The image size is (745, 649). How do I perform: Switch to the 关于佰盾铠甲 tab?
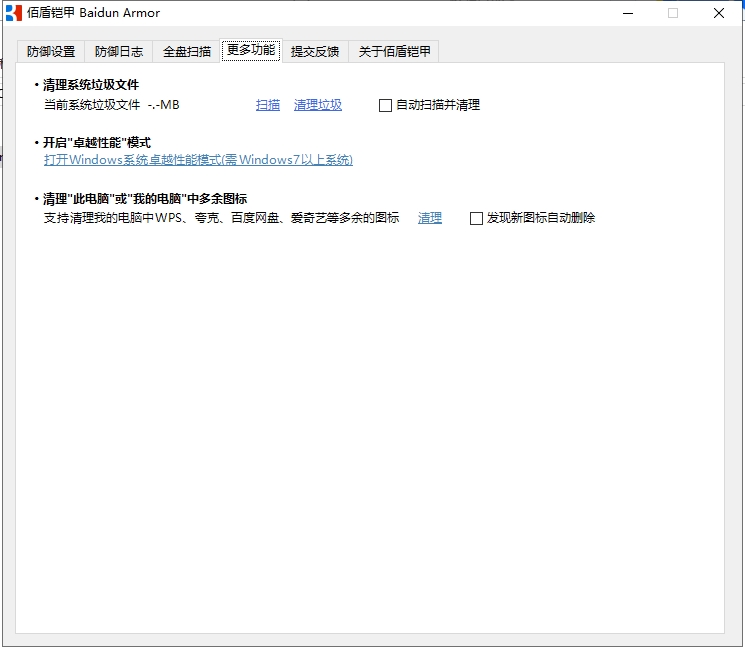394,52
